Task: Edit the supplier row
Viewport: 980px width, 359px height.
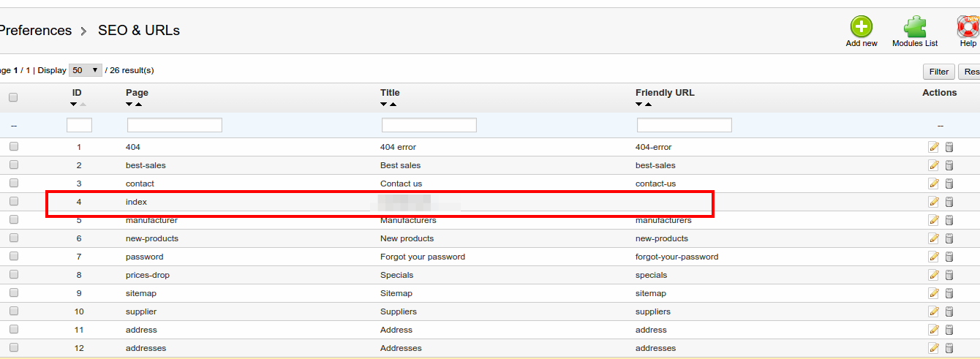Action: 934,311
